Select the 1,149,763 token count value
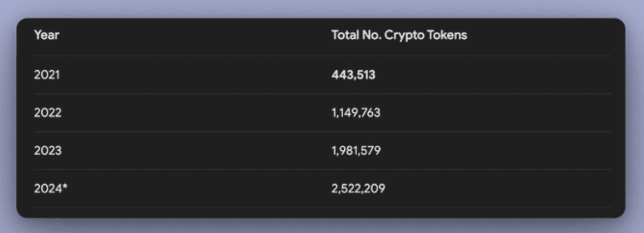 click(356, 113)
